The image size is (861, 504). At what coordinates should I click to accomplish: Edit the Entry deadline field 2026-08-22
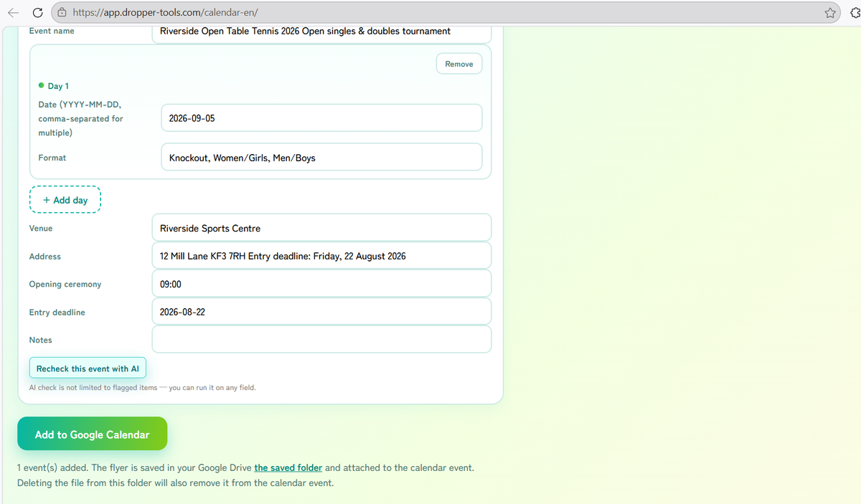(321, 312)
